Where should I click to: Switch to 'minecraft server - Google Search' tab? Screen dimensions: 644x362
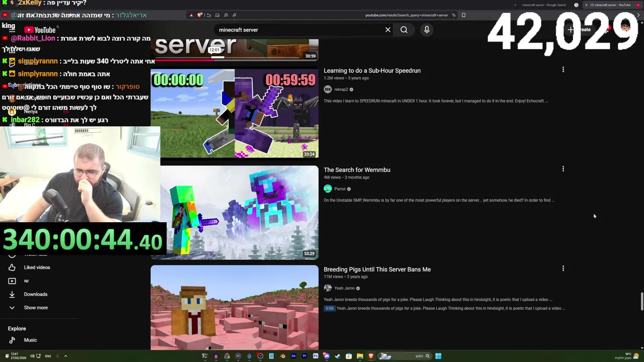pyautogui.click(x=544, y=5)
